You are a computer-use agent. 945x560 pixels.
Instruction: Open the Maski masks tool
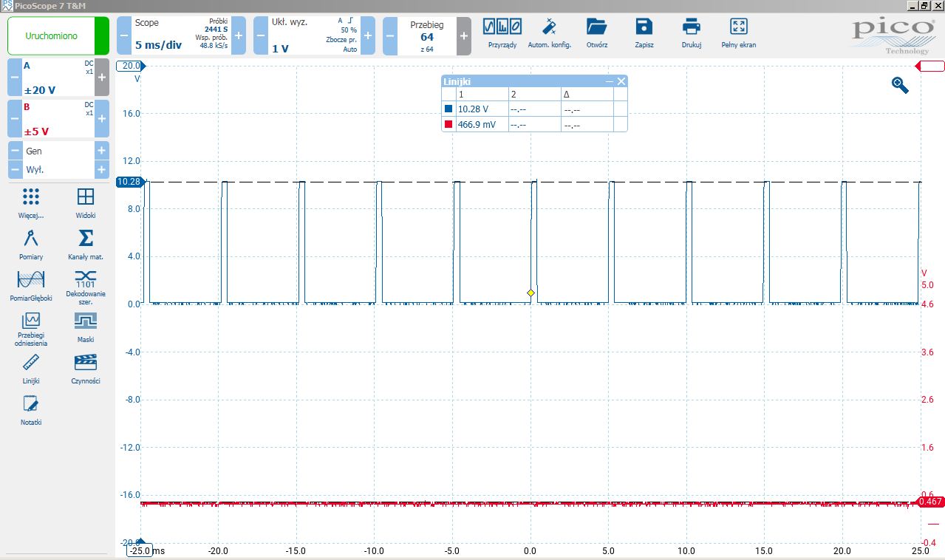tap(86, 327)
